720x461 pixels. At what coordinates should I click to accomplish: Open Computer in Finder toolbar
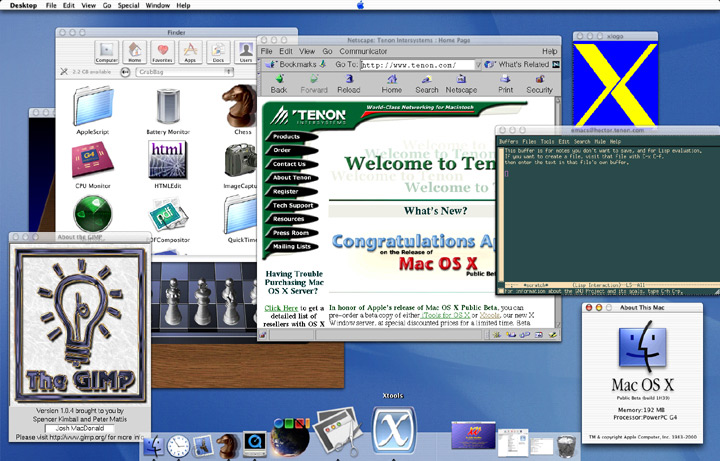pos(107,52)
